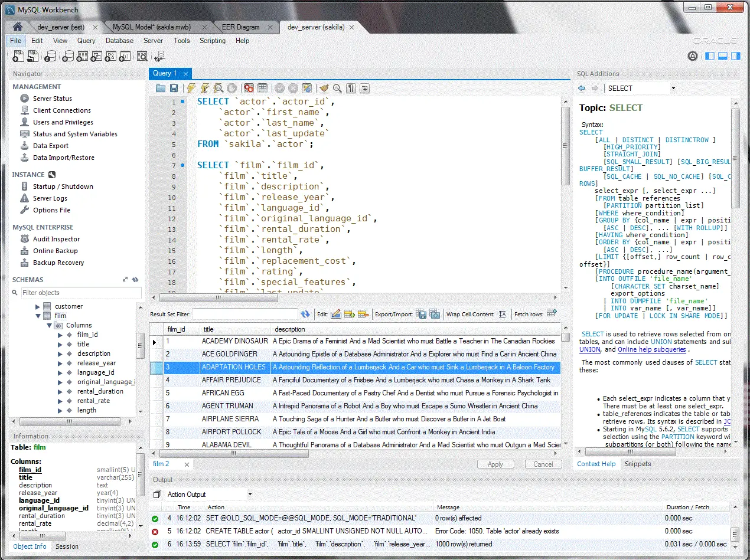Click the Filter objects search field in Schemas
Screen dimensions: 750x560
click(x=81, y=293)
